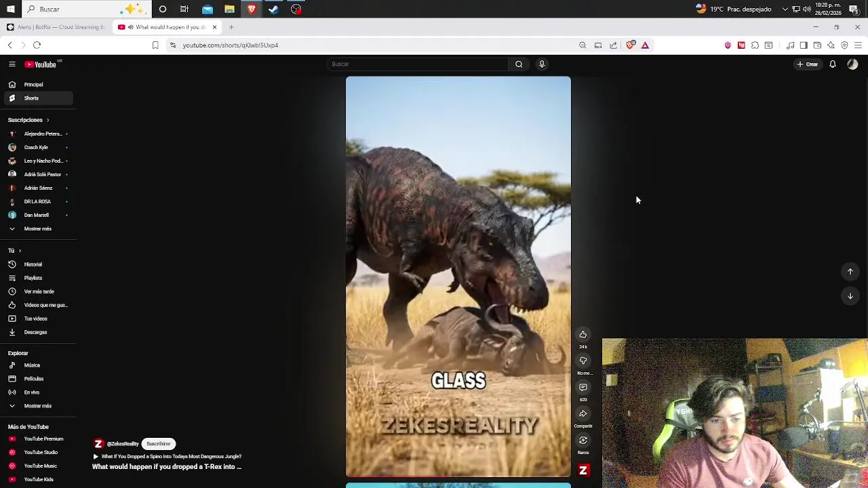This screenshot has width=868, height=488.
Task: Open Steam from the taskbar
Action: (274, 9)
